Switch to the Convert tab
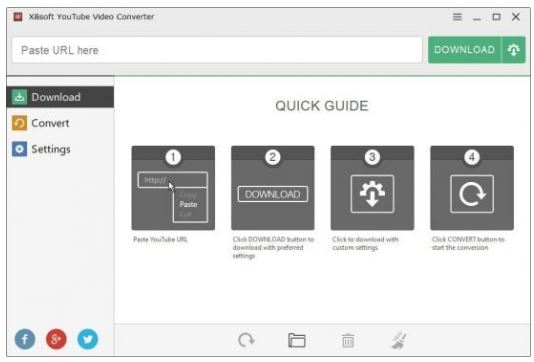The width and height of the screenshot is (534, 362). point(60,123)
